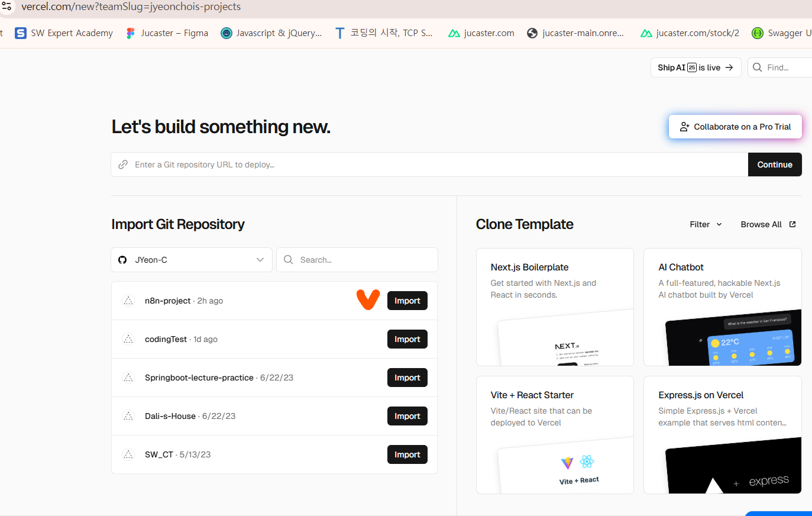
Task: Click the codingTest repository name
Action: coord(166,339)
